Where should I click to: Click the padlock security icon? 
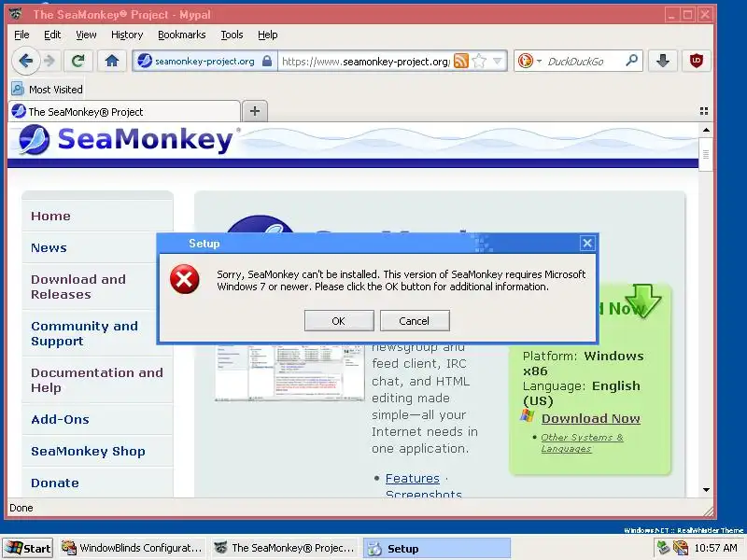coord(267,61)
